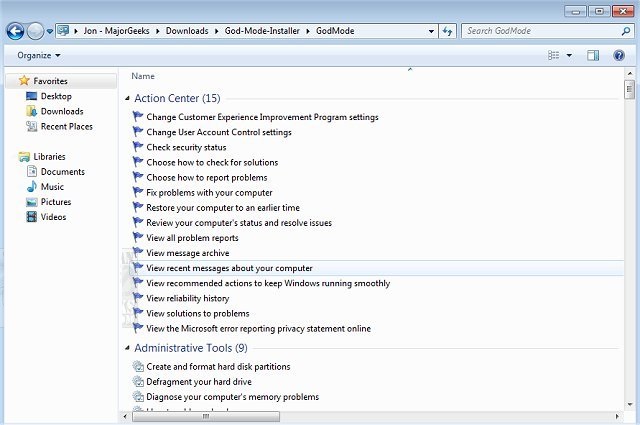Click the Name column header
Image resolution: width=640 pixels, height=425 pixels.
click(143, 76)
